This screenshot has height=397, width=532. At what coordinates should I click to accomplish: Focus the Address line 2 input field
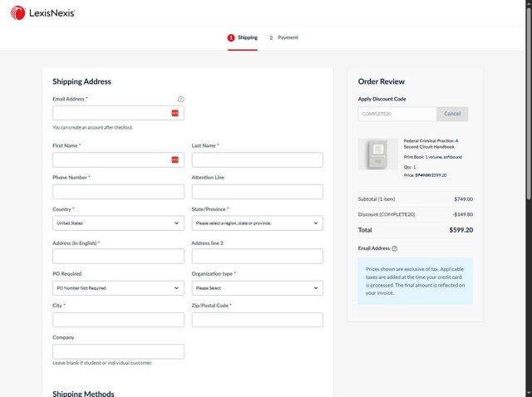[x=257, y=256]
